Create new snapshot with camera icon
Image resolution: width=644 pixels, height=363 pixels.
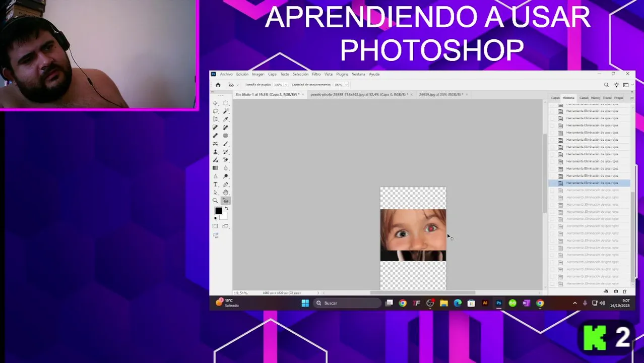[x=616, y=291]
